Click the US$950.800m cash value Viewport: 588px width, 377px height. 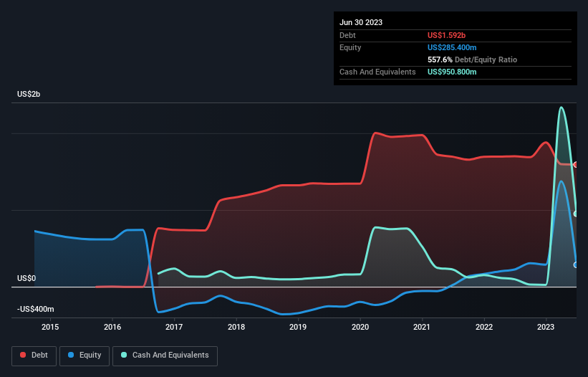452,72
